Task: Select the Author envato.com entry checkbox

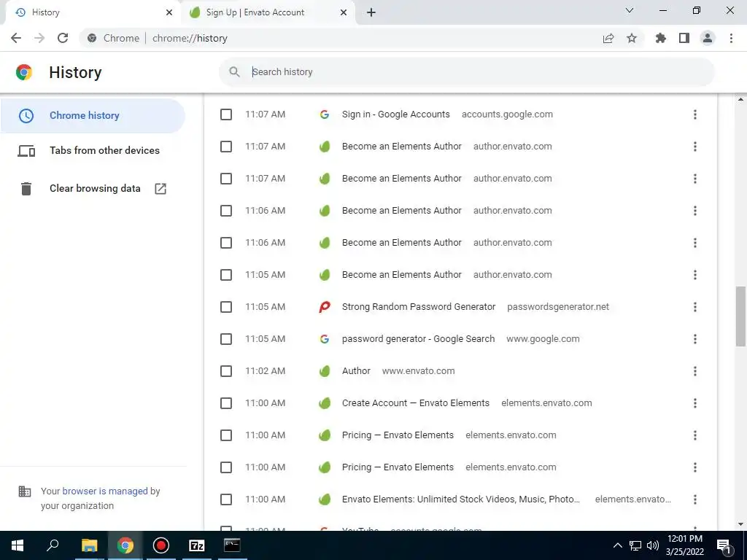Action: [x=226, y=371]
